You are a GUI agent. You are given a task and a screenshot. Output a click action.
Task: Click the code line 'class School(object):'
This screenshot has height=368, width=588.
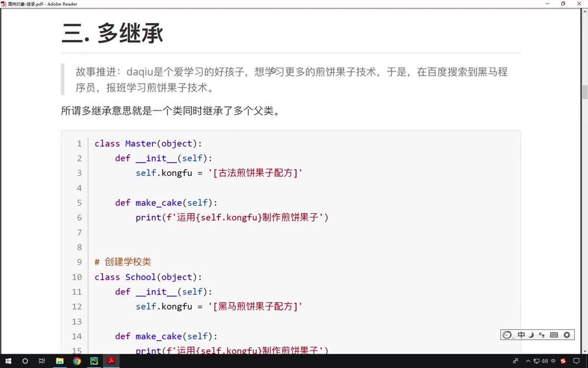[x=148, y=277]
